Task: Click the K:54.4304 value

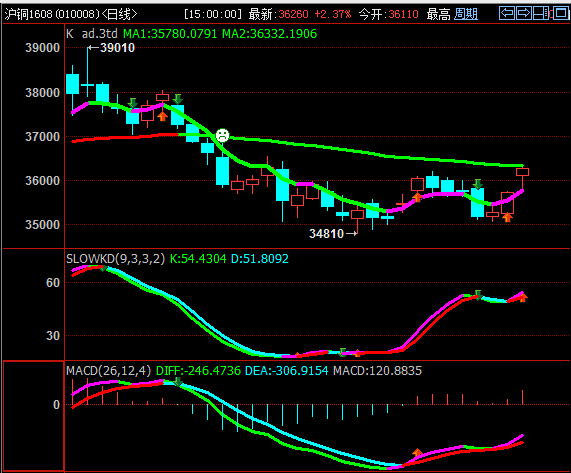Action: pos(198,259)
